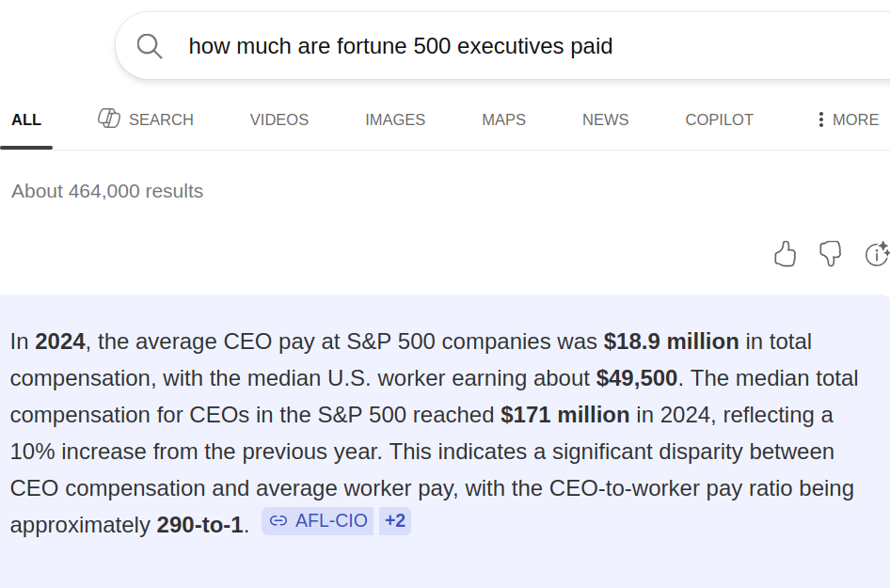This screenshot has width=890, height=588.
Task: Click the AI info sparkle icon
Action: click(876, 253)
